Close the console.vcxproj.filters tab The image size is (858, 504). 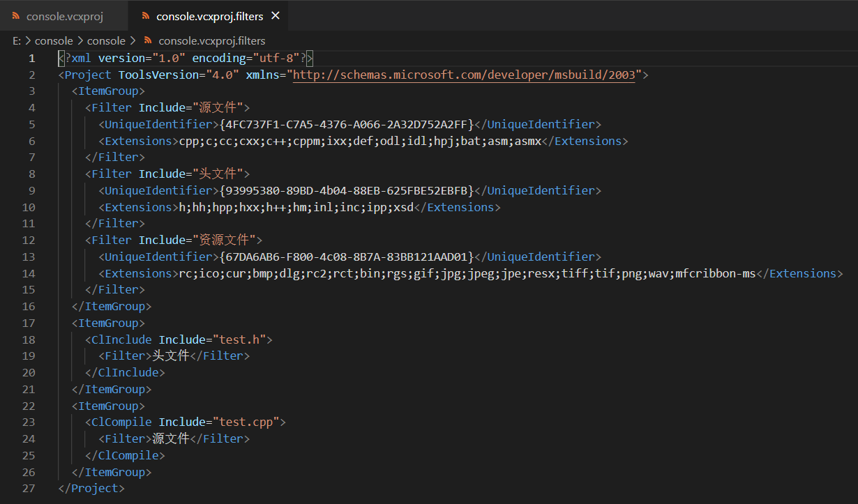click(275, 15)
